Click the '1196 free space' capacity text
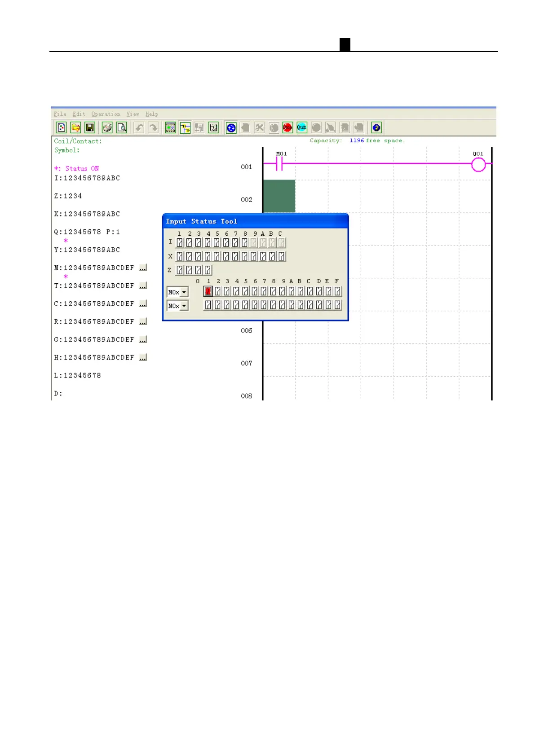The image size is (535, 756). tap(377, 141)
